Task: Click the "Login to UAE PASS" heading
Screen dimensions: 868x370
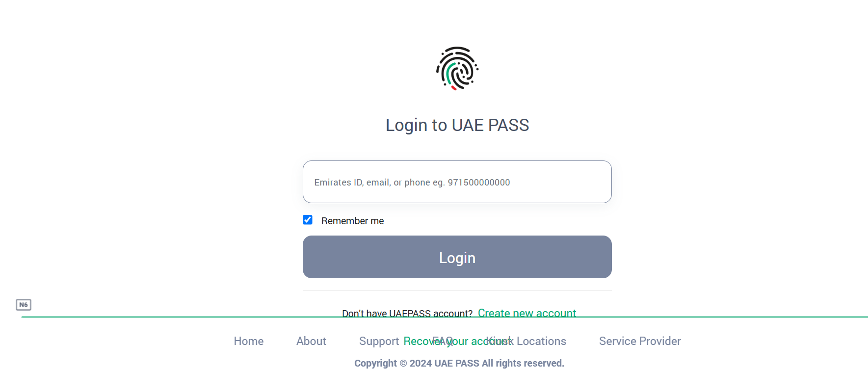Action: pos(457,125)
